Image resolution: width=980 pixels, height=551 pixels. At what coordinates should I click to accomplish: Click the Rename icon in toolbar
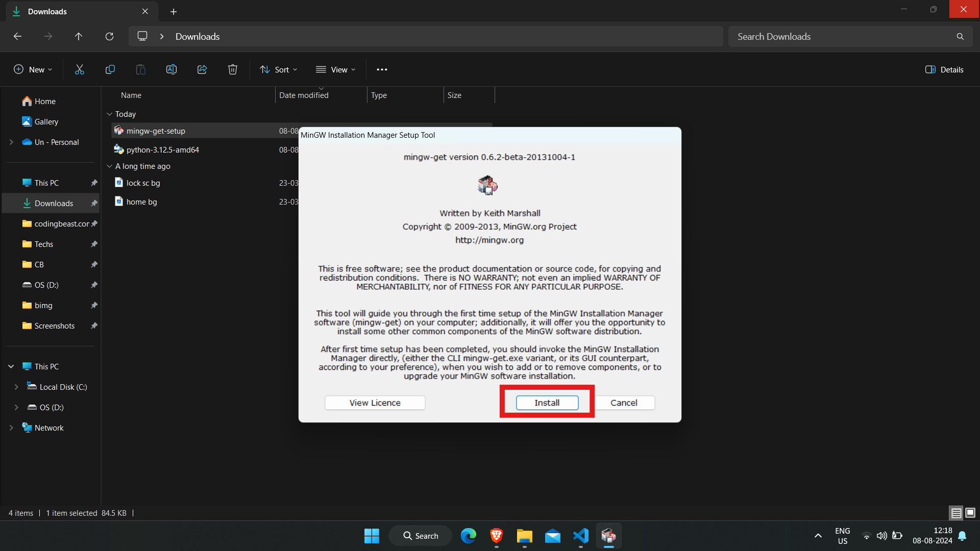171,69
